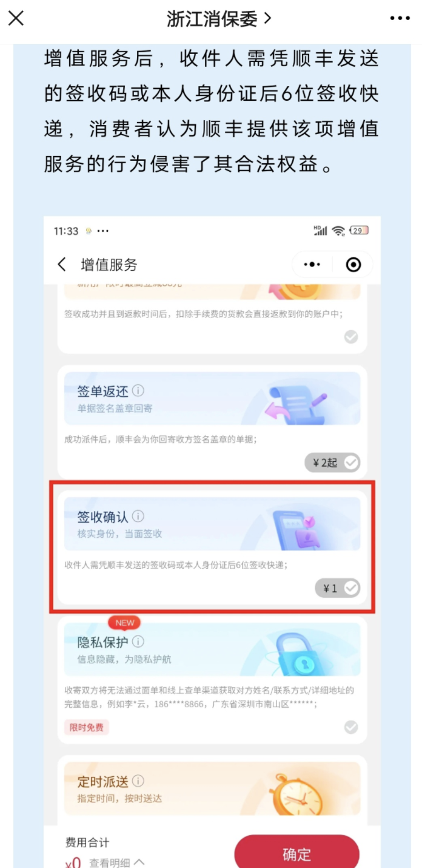Image resolution: width=422 pixels, height=868 pixels.
Task: Open the three-dot more options menu
Action: click(400, 19)
